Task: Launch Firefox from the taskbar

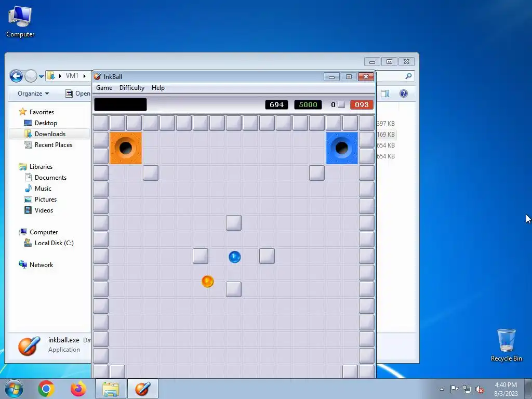Action: [x=78, y=389]
